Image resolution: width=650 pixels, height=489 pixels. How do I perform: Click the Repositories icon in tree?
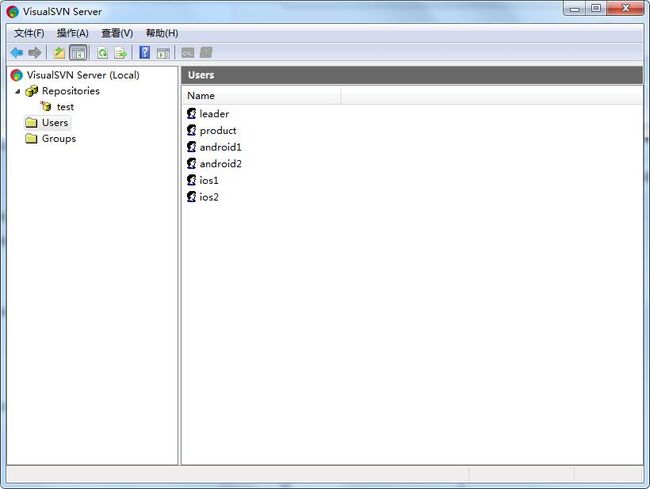pos(32,91)
